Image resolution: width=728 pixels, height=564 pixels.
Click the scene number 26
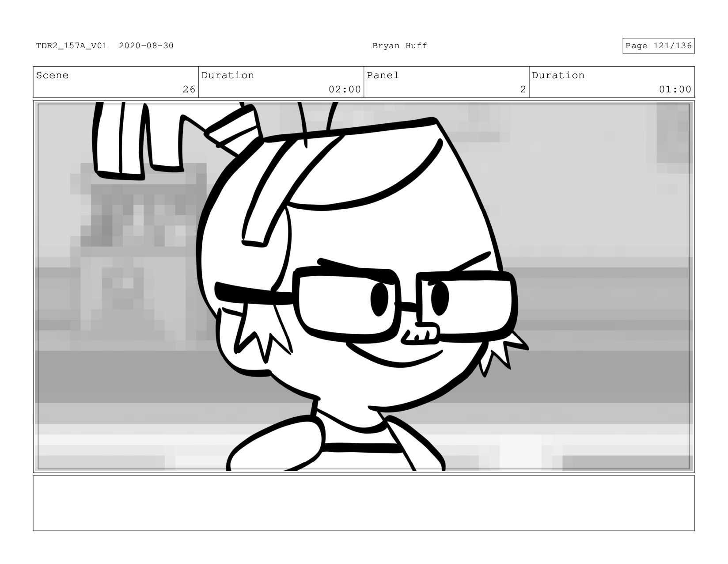click(189, 90)
